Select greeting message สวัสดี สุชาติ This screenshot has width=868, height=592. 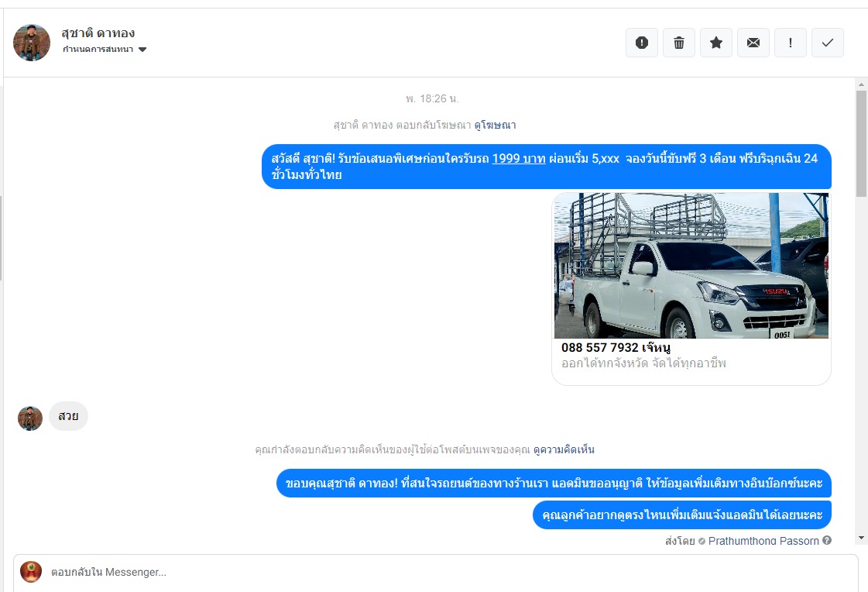[547, 167]
